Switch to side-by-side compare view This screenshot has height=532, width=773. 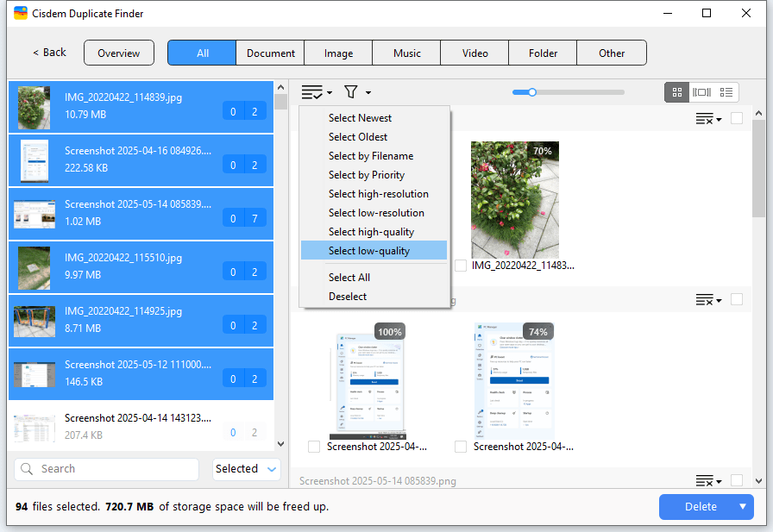702,92
